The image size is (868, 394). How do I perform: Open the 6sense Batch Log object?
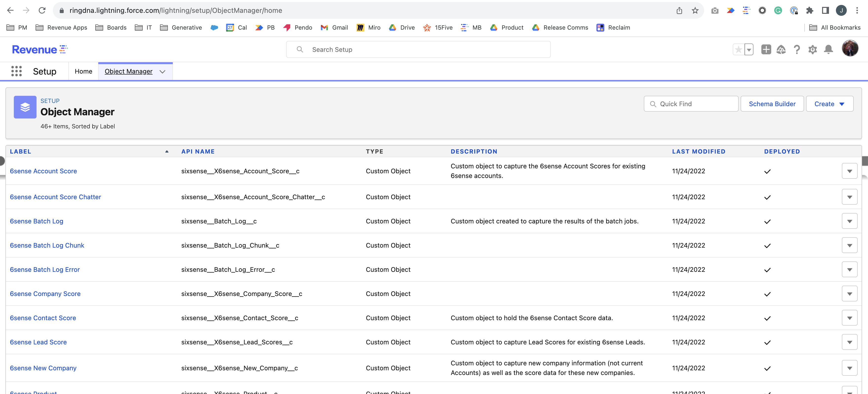(36, 221)
